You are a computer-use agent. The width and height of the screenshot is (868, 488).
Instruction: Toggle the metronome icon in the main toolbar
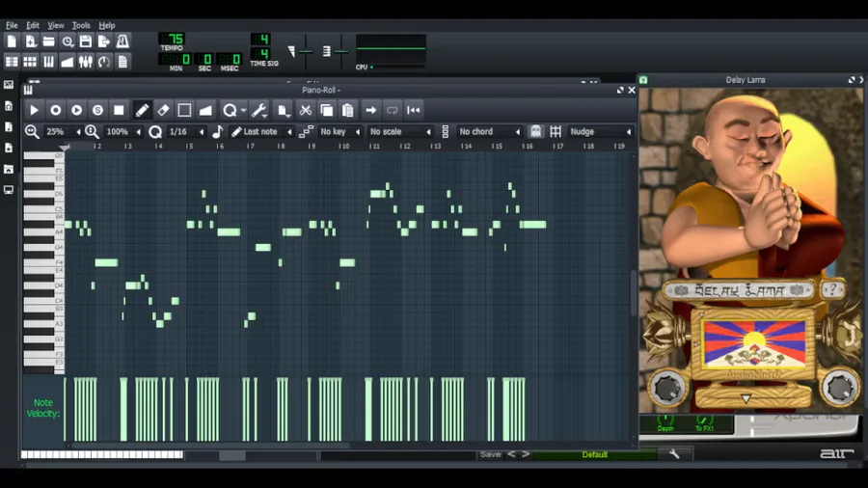pos(122,41)
